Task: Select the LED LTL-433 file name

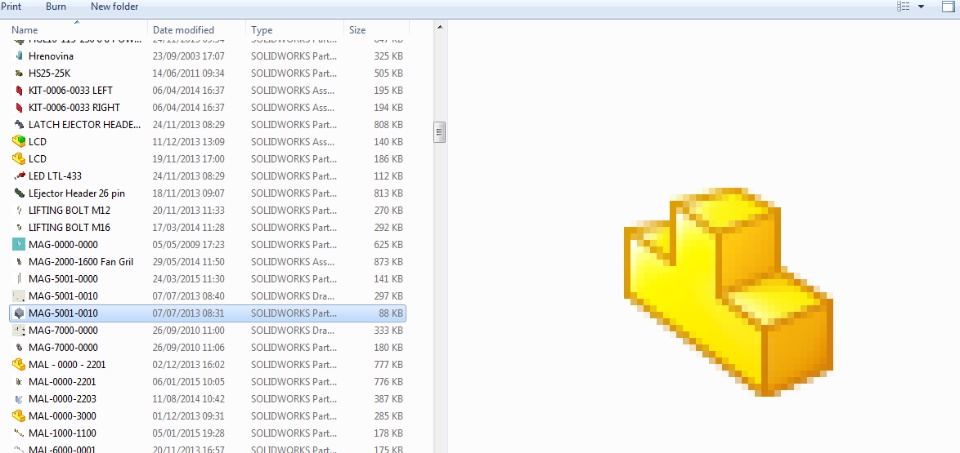Action: click(56, 176)
